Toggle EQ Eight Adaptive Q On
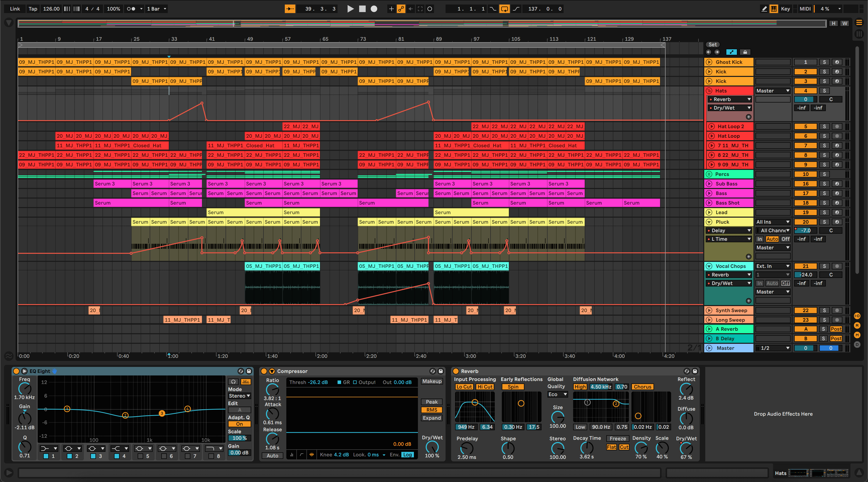The image size is (868, 482). point(239,424)
